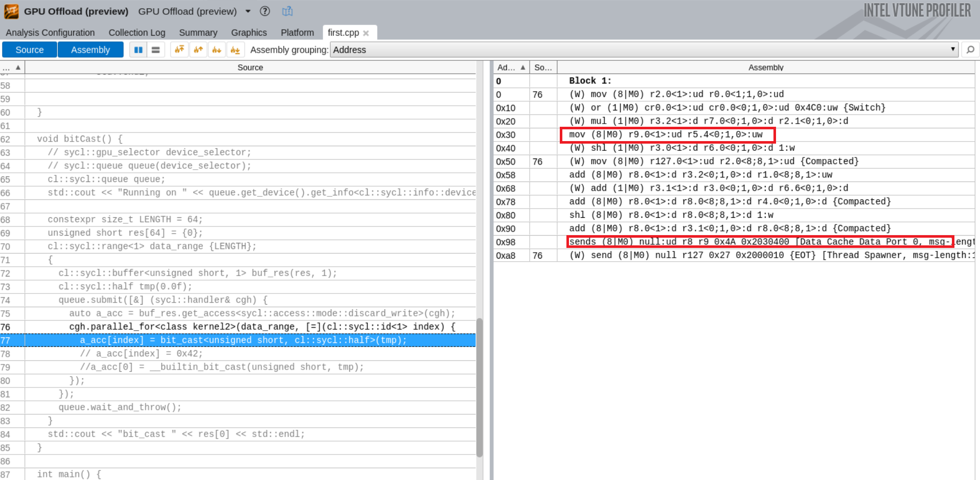The image size is (980, 480).
Task: Select line 84 std::cout bit_cast
Action: pyautogui.click(x=238, y=434)
